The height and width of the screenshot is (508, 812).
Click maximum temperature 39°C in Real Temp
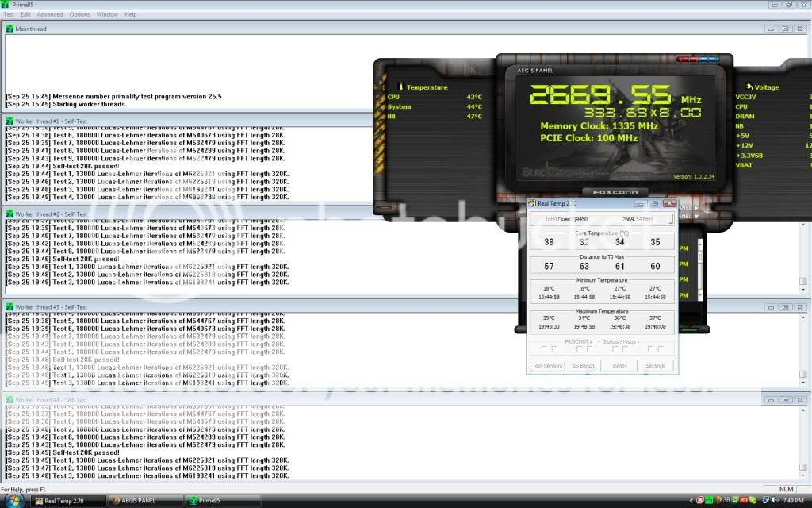549,317
